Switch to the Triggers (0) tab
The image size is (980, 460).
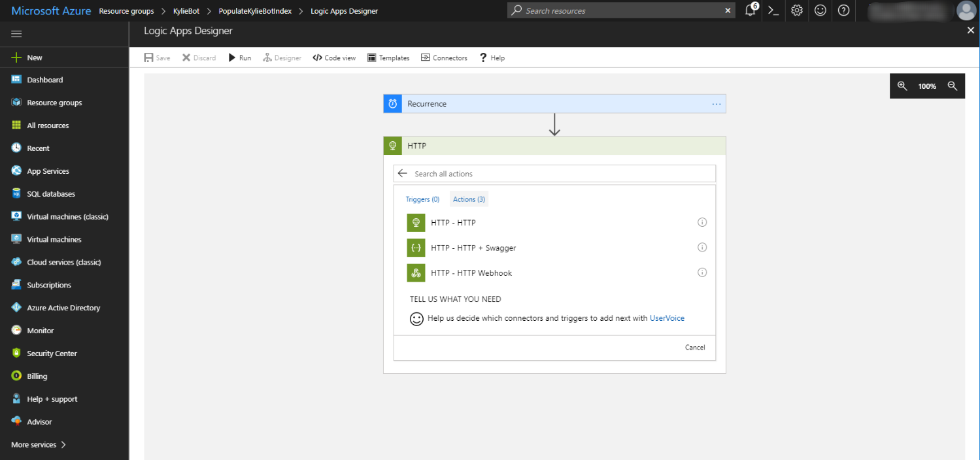coord(422,199)
